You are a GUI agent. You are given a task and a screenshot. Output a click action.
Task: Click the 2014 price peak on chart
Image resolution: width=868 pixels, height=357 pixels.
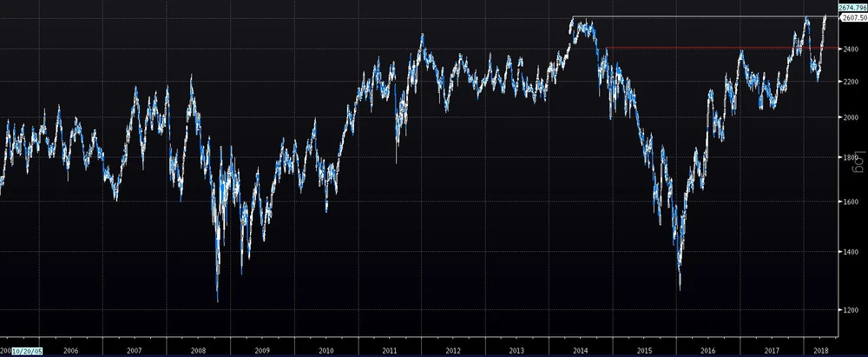[573, 19]
